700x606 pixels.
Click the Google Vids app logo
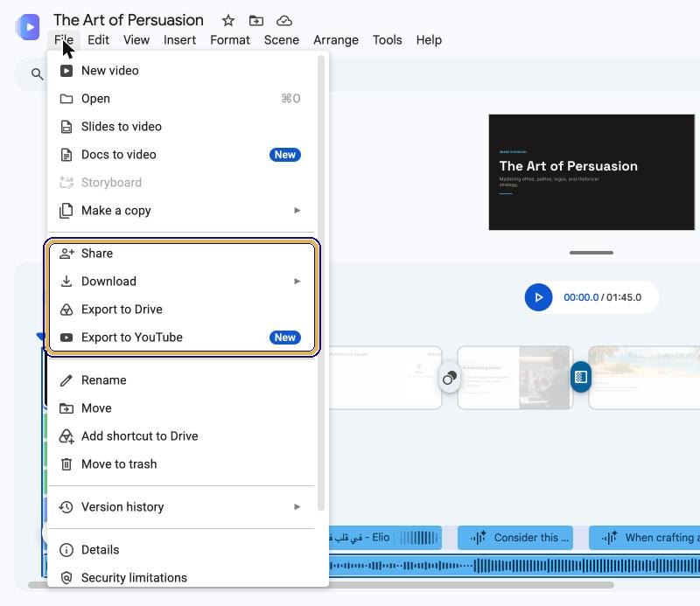[x=28, y=27]
